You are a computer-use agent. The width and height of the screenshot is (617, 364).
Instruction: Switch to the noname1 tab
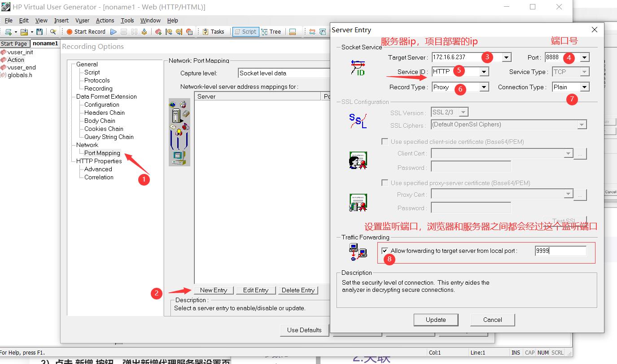(45, 43)
